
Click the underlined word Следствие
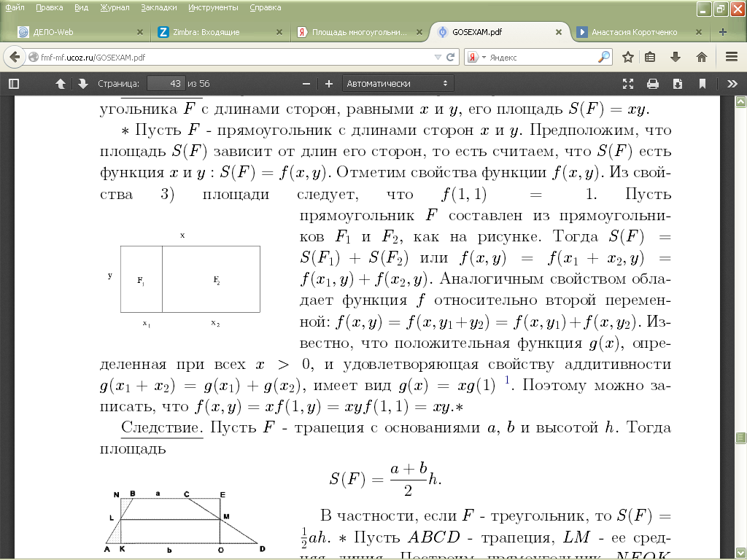click(x=162, y=427)
